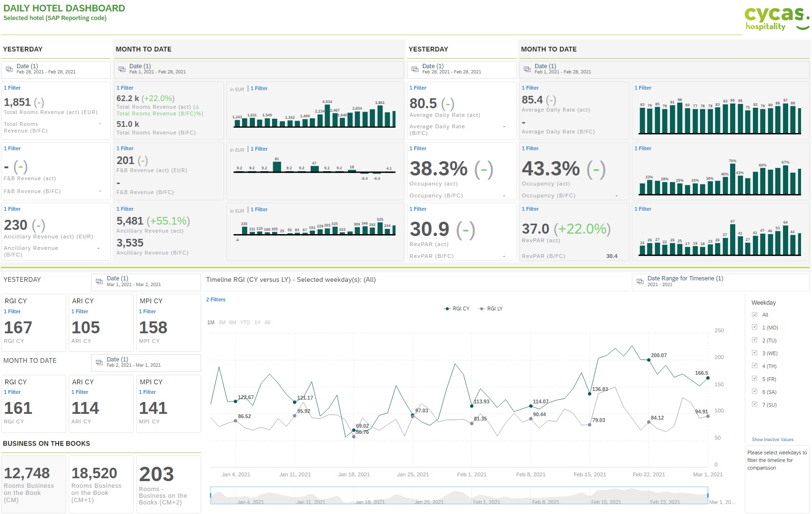
Task: Open 1 Filter link under RGI CY showing 161
Action: point(12,392)
